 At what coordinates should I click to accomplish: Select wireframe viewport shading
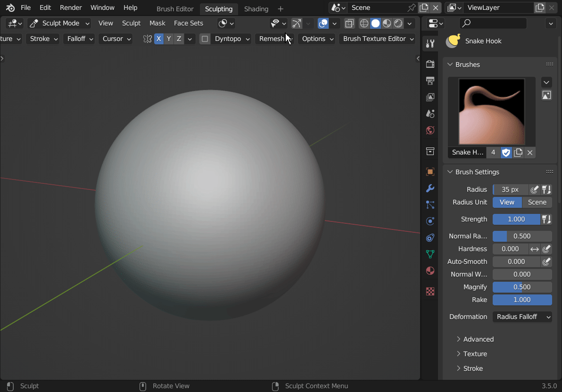click(364, 23)
